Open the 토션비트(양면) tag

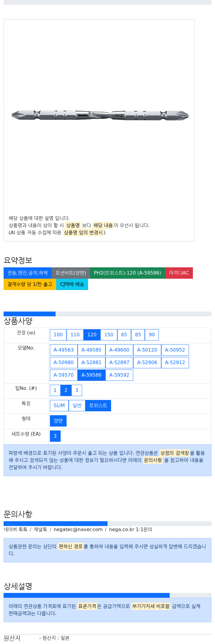point(71,273)
